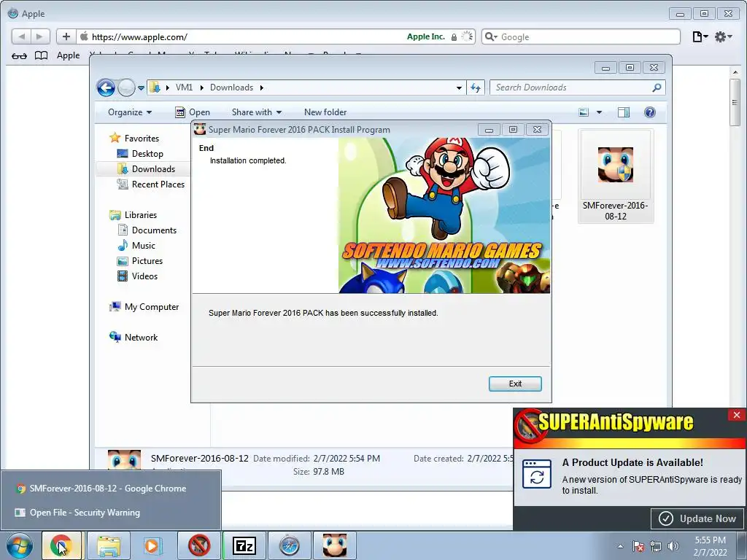747x560 pixels.
Task: Click New folder in Explorer
Action: click(x=325, y=112)
